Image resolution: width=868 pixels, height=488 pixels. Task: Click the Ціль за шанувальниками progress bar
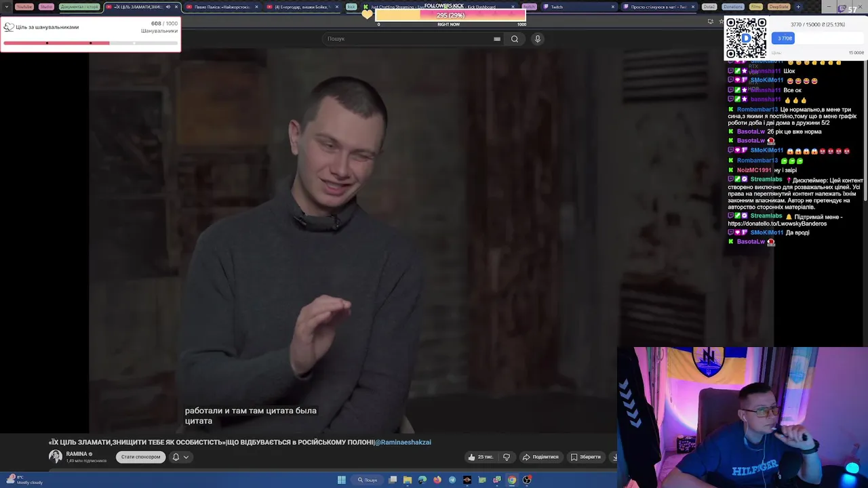[x=90, y=43]
